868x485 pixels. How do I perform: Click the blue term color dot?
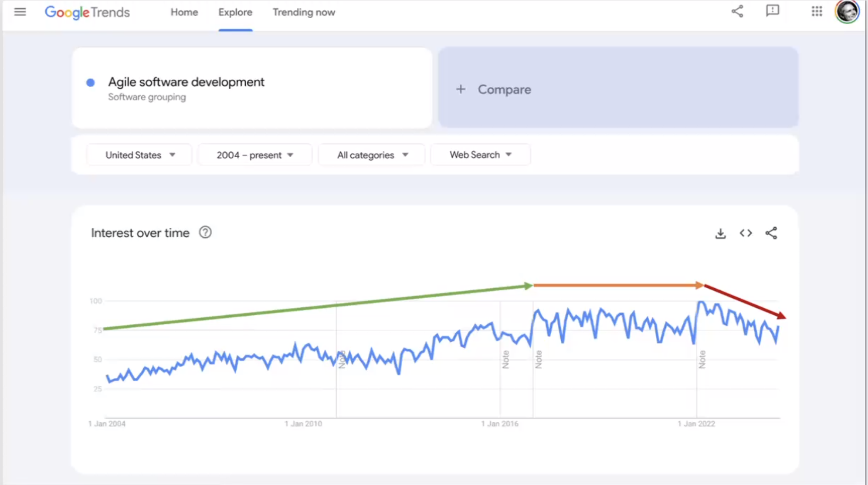coord(91,83)
